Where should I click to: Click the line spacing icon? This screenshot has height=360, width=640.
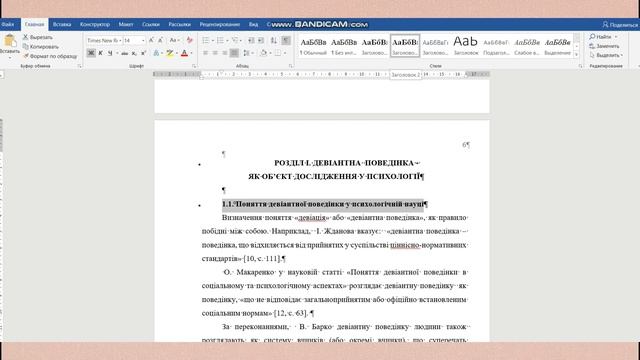point(246,53)
